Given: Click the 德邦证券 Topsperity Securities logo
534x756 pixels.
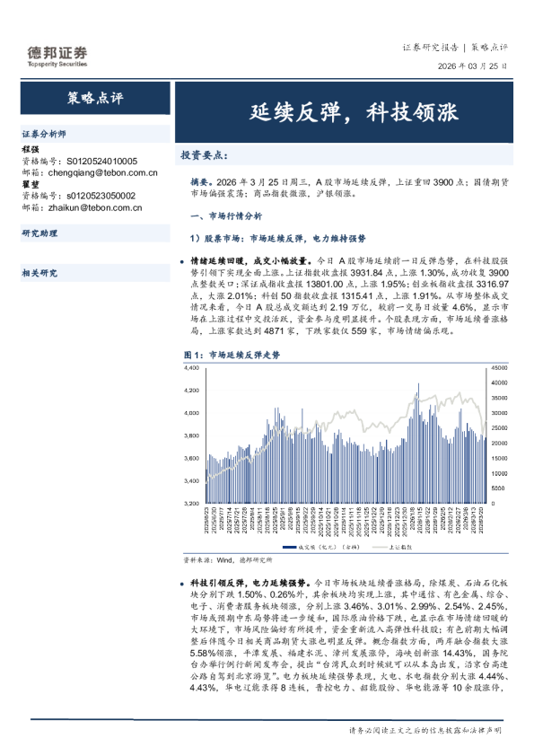Looking at the screenshot, I should pyautogui.click(x=57, y=57).
